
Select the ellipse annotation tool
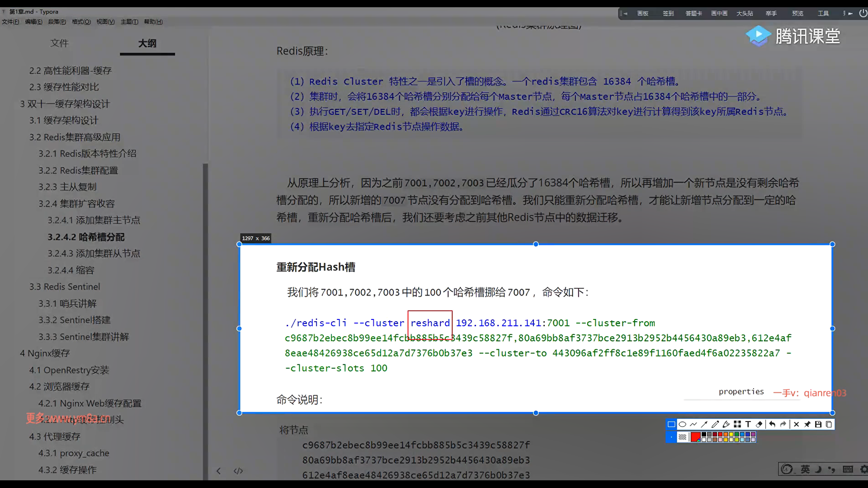[x=683, y=424]
